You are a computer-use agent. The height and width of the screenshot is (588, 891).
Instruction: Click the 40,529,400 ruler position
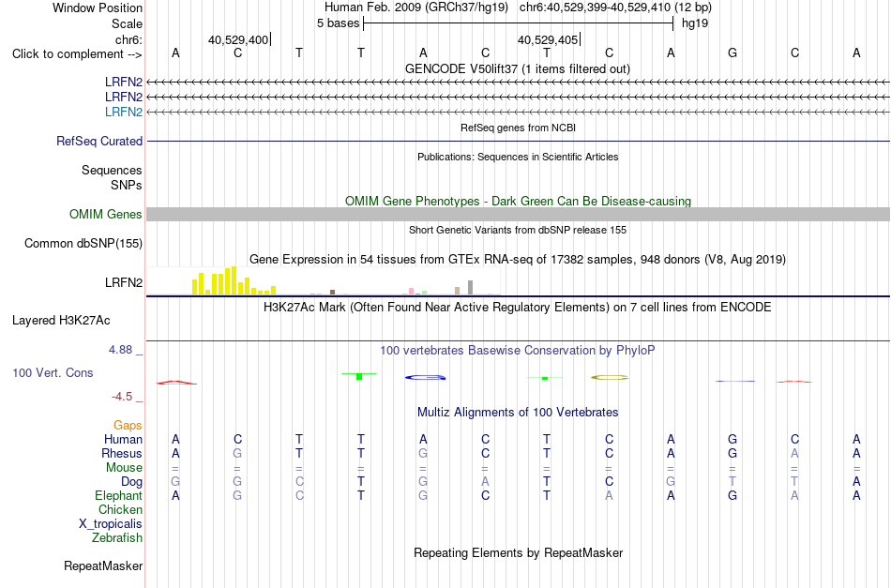pos(237,39)
